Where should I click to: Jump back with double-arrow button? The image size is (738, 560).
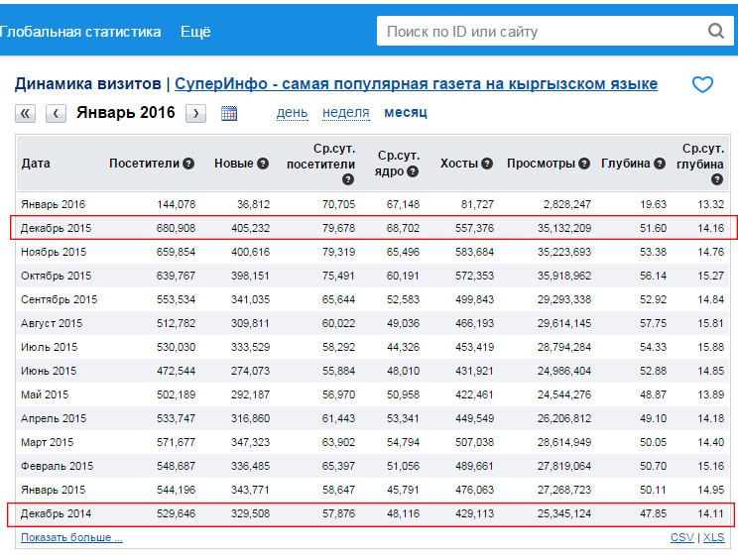click(x=26, y=113)
